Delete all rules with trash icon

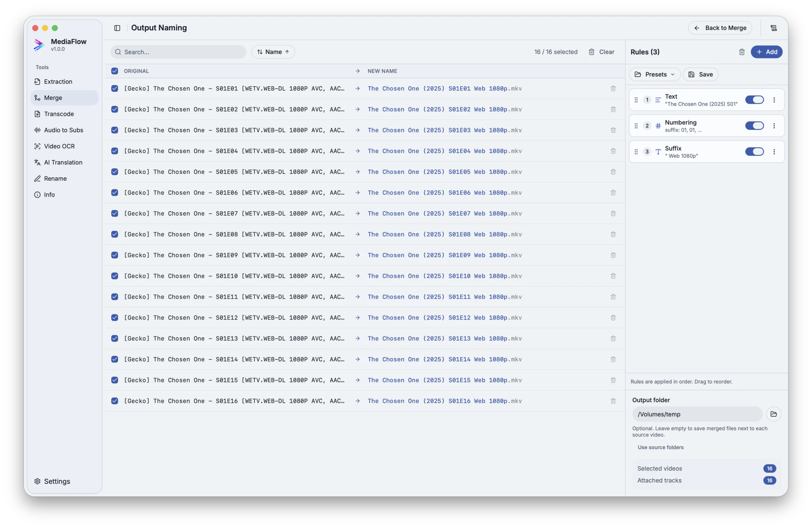click(742, 52)
